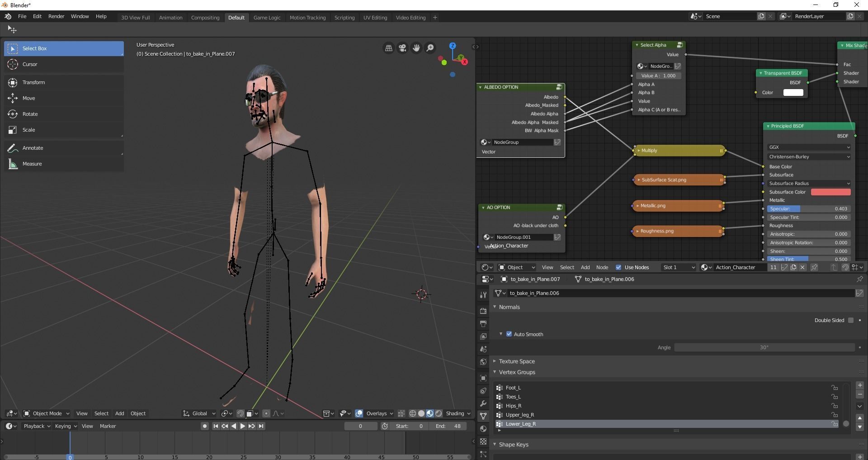This screenshot has width=868, height=460.
Task: Toggle perspective/orthographic grid view icon
Action: (388, 48)
